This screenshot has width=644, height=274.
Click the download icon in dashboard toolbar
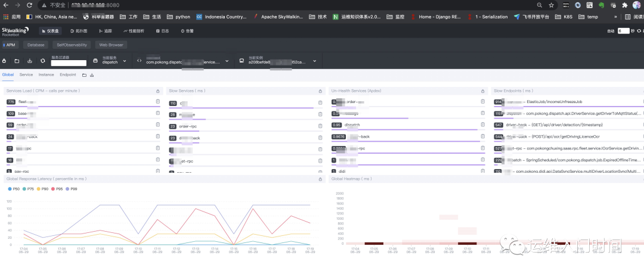[30, 61]
